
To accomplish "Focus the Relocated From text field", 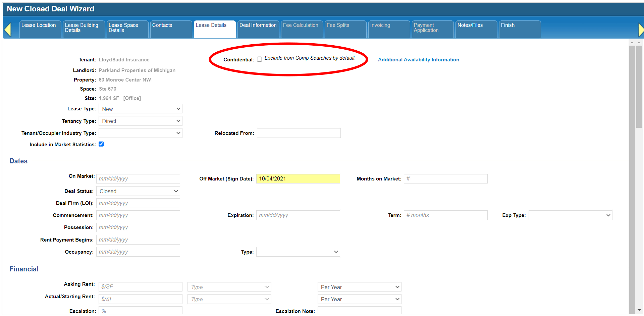I will (x=299, y=133).
